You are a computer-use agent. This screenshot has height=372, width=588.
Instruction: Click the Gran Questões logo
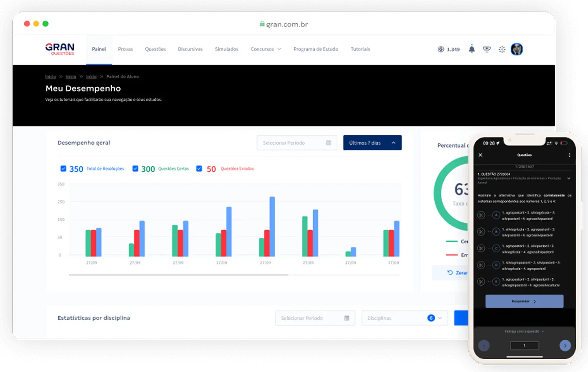[x=60, y=49]
